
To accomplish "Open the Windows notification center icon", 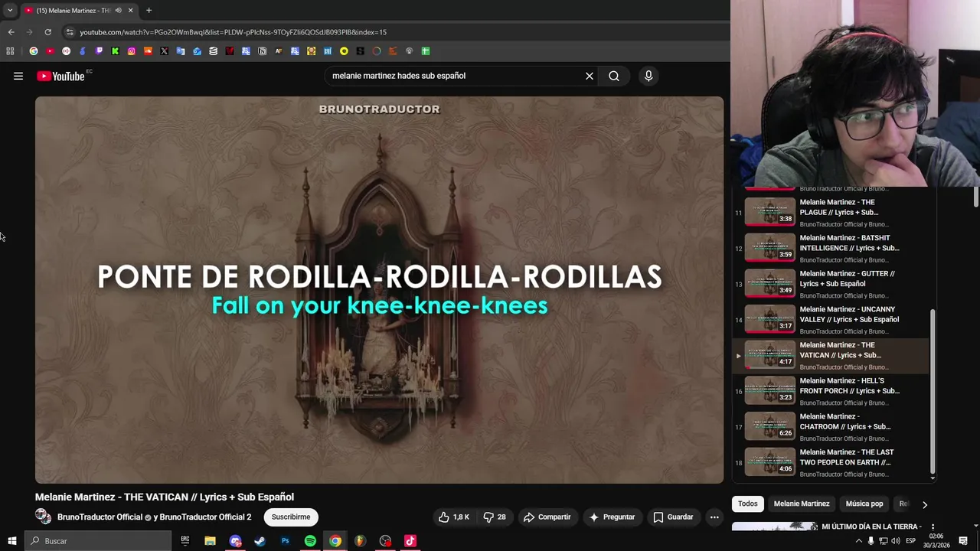I will 963,541.
